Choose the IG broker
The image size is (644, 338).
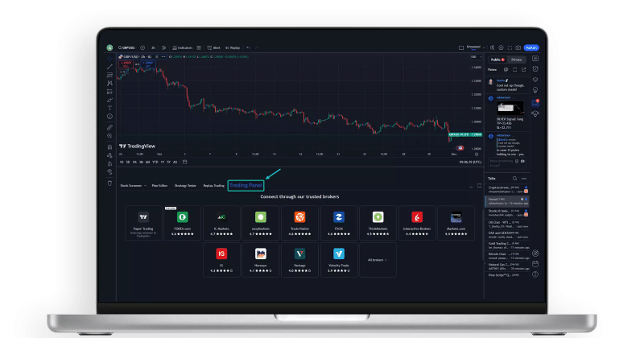coord(221,260)
